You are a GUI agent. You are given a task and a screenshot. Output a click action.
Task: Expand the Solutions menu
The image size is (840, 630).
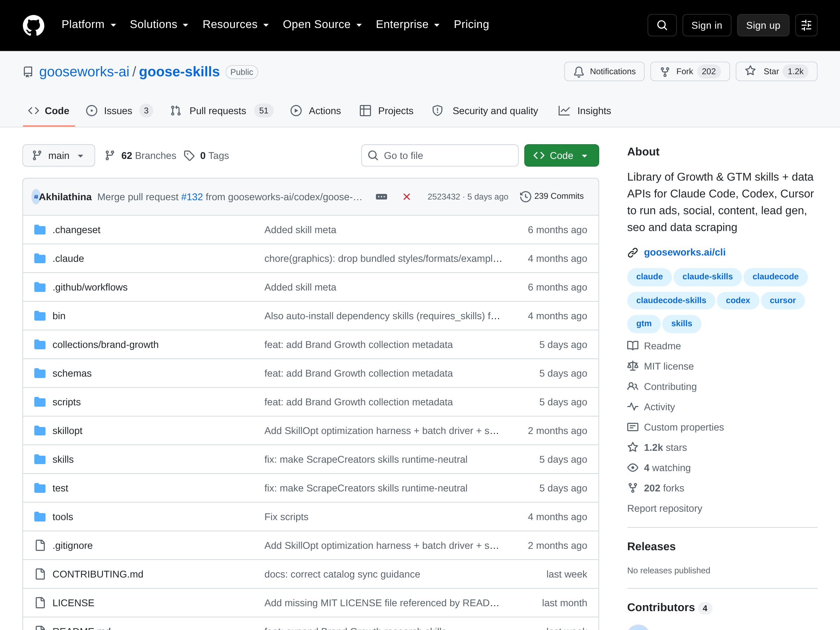point(159,25)
